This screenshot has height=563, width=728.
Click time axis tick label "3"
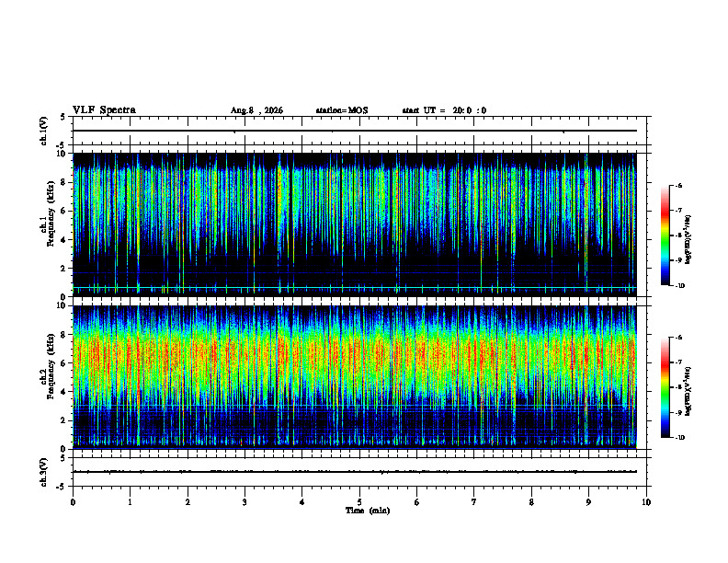[245, 502]
